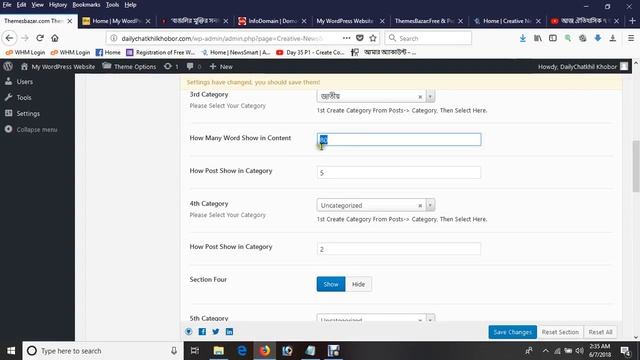Image resolution: width=640 pixels, height=360 pixels.
Task: Open Windows Start menu
Action: (11, 351)
